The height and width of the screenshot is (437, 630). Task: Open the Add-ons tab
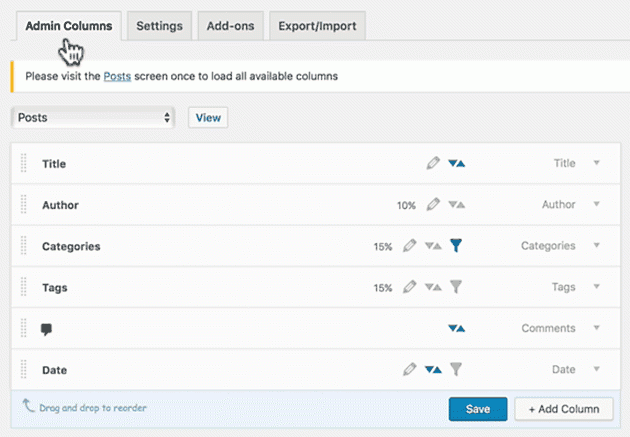click(x=231, y=26)
